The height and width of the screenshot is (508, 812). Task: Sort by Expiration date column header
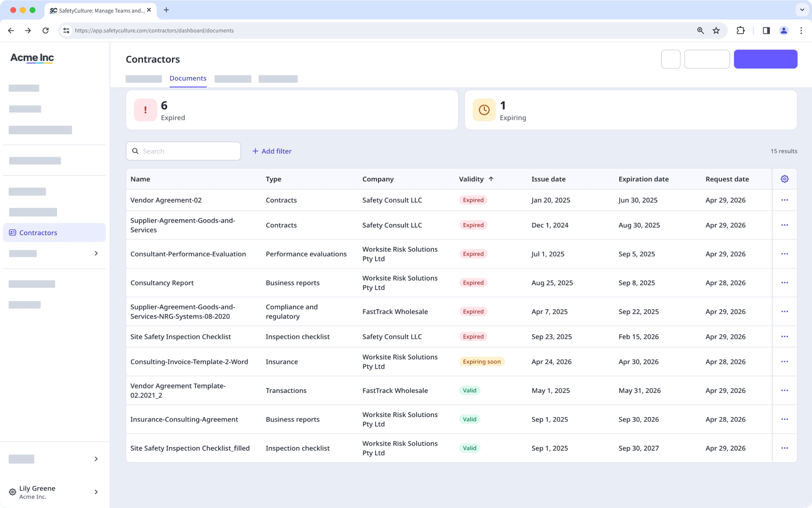[643, 179]
